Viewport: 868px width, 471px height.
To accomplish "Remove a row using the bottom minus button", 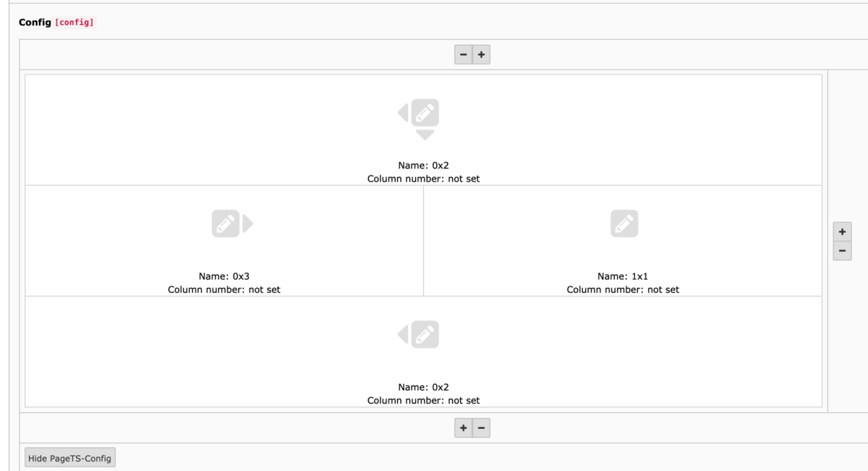I will (x=481, y=427).
